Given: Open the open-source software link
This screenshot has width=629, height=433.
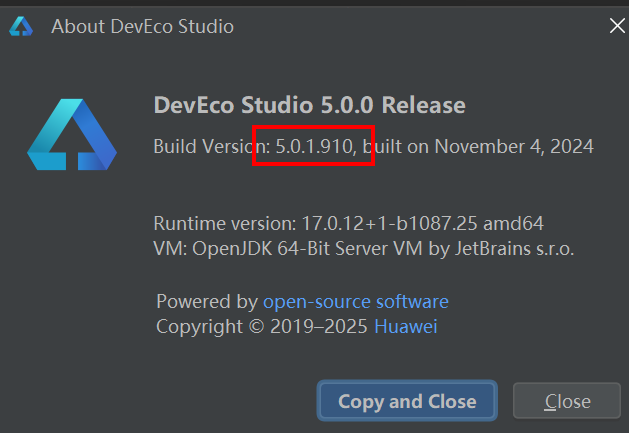Looking at the screenshot, I should pos(355,301).
